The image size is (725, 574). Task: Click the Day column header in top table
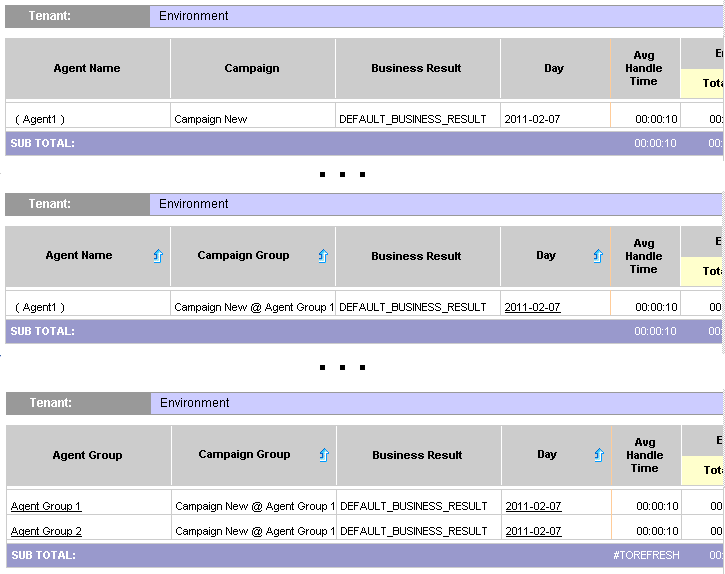click(554, 68)
